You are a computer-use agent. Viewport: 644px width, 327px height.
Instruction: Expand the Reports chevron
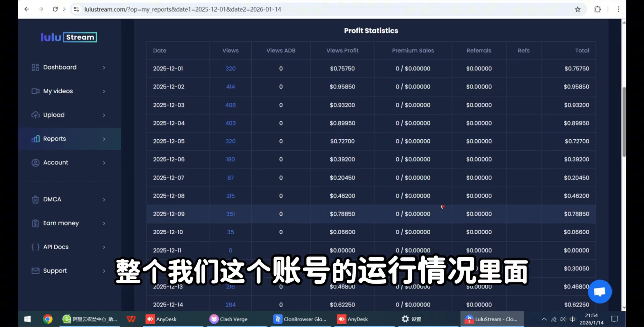click(x=104, y=139)
